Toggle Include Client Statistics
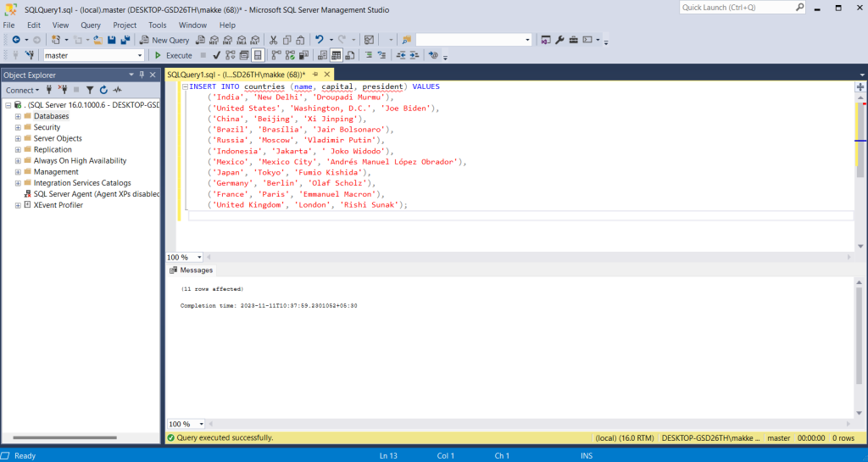 [303, 55]
